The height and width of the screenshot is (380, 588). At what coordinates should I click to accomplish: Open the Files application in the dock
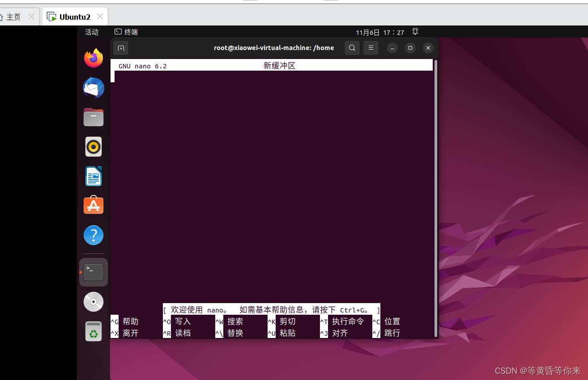point(93,117)
